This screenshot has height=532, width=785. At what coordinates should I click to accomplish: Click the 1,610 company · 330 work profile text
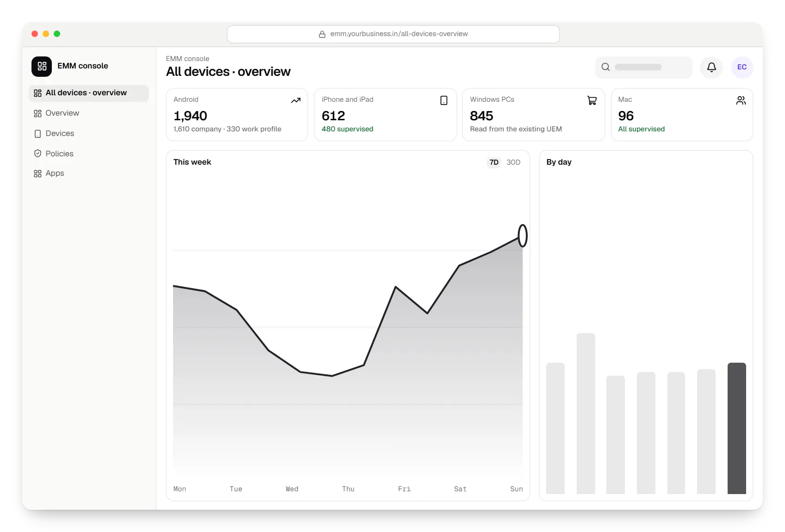click(227, 129)
